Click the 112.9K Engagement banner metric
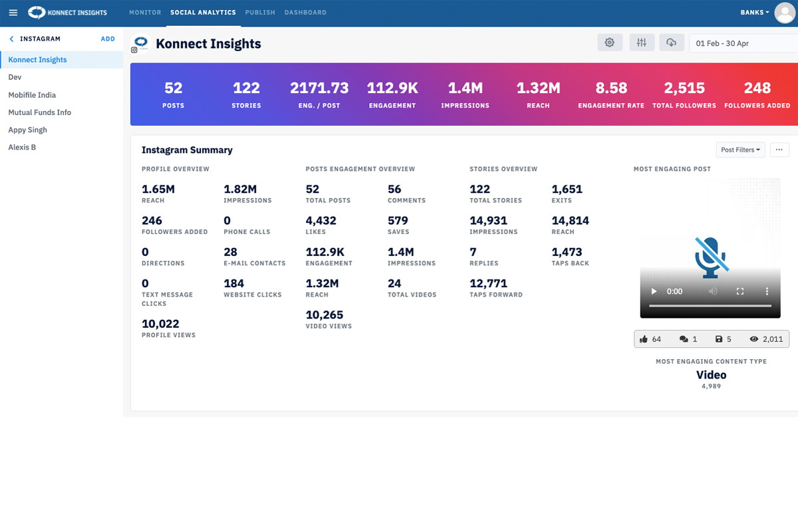798x532 pixels. click(392, 94)
